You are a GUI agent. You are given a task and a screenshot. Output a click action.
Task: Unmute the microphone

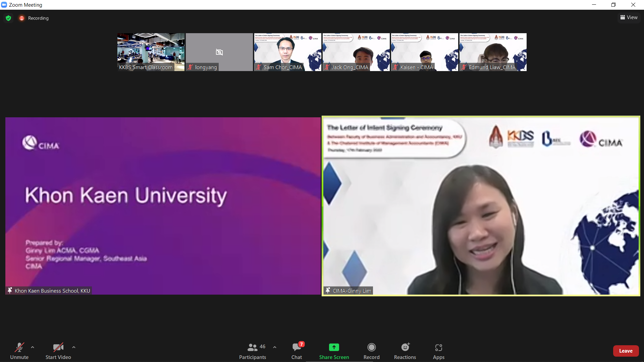tap(19, 351)
